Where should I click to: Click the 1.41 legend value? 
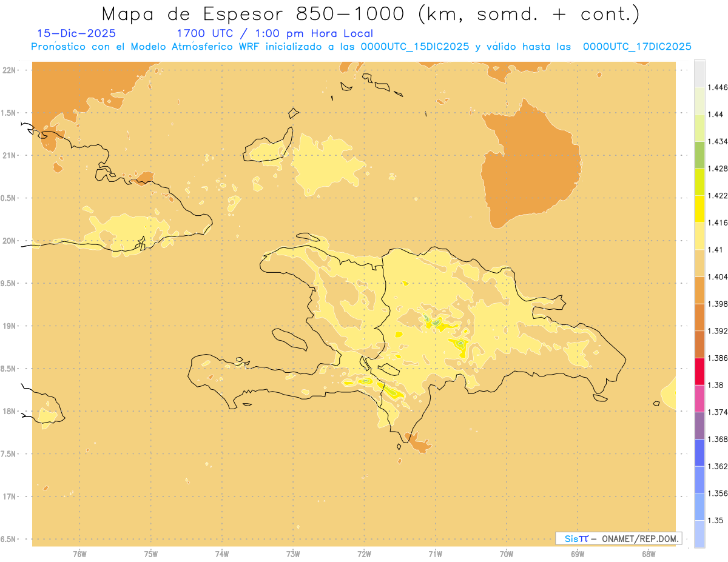tap(716, 249)
